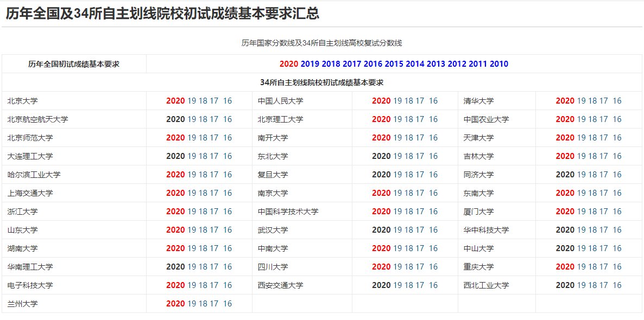
Task: Select the 西北工业大学 school name cell
Action: point(496,285)
